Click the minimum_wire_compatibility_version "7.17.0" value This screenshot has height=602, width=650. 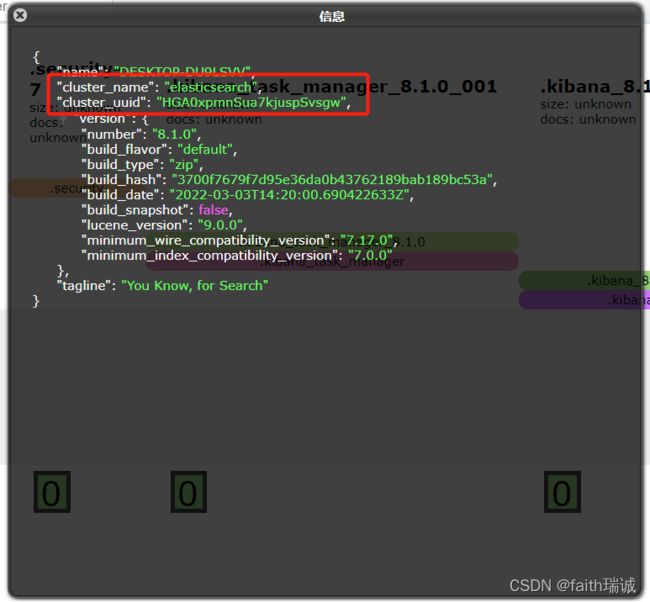(366, 240)
